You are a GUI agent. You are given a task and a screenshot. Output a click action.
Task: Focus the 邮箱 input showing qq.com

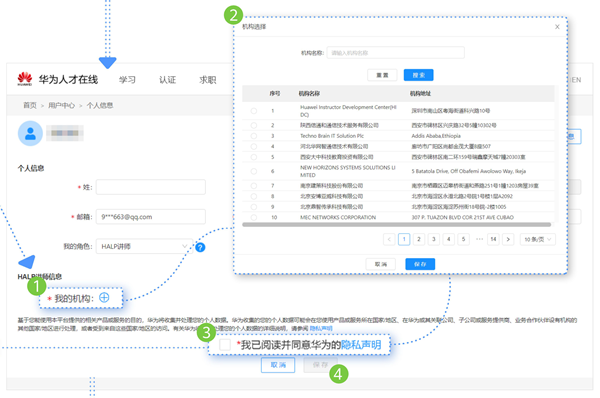coord(151,217)
